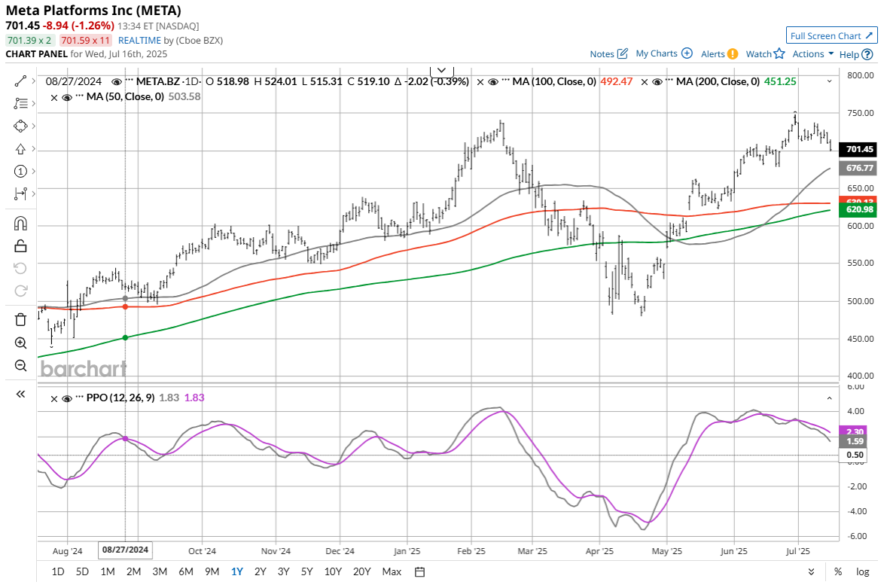Open the MA 100 settings dots menu
The width and height of the screenshot is (887, 588).
(505, 81)
